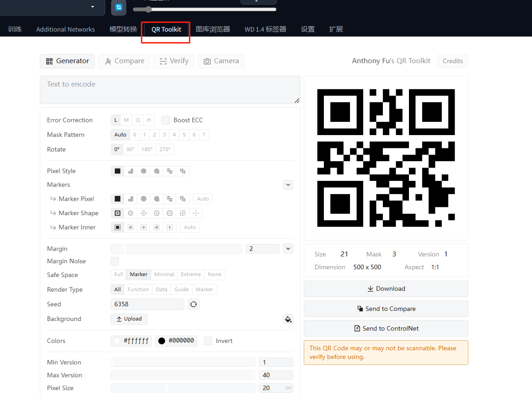The width and height of the screenshot is (532, 397).
Task: Set Marker Pixel to square style
Action: (x=118, y=199)
